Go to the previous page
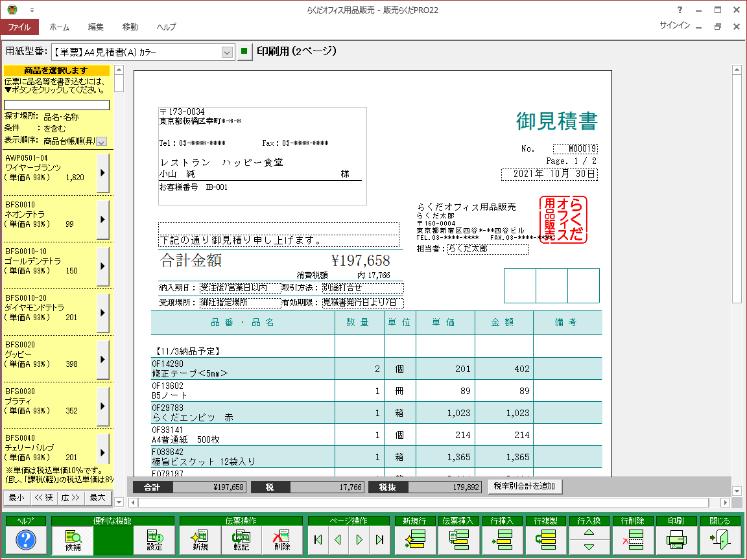This screenshot has height=560, width=747. coord(338,539)
